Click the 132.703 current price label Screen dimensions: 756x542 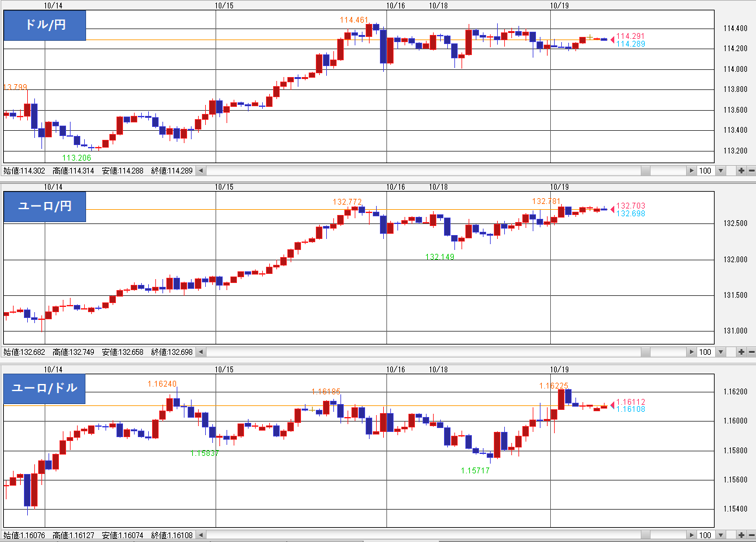630,206
